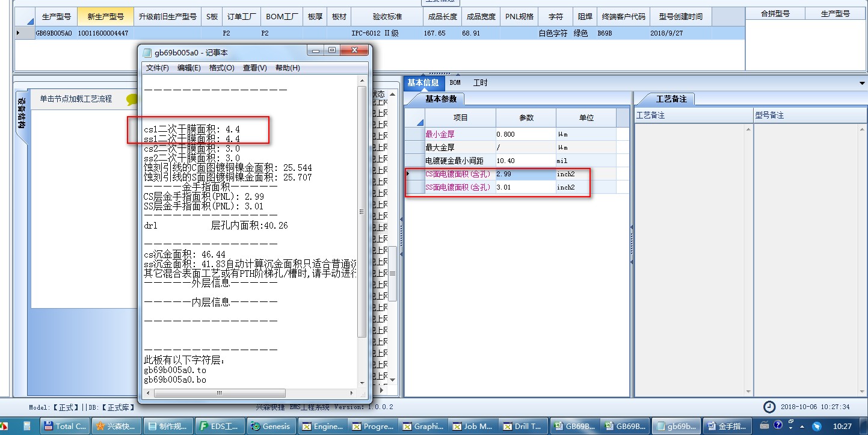Click Notepad line CS层金手指面积(PNL): 2.99
868x435 pixels.
(x=204, y=197)
